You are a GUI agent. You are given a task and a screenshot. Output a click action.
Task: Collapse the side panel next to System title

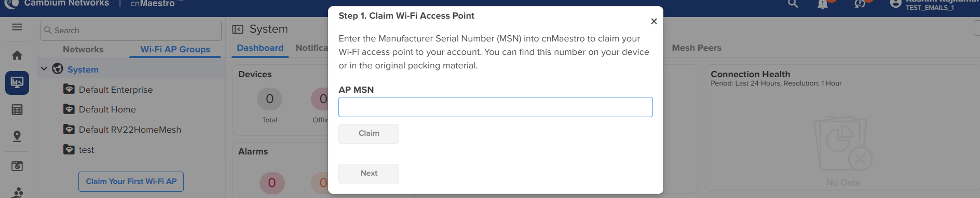(237, 29)
